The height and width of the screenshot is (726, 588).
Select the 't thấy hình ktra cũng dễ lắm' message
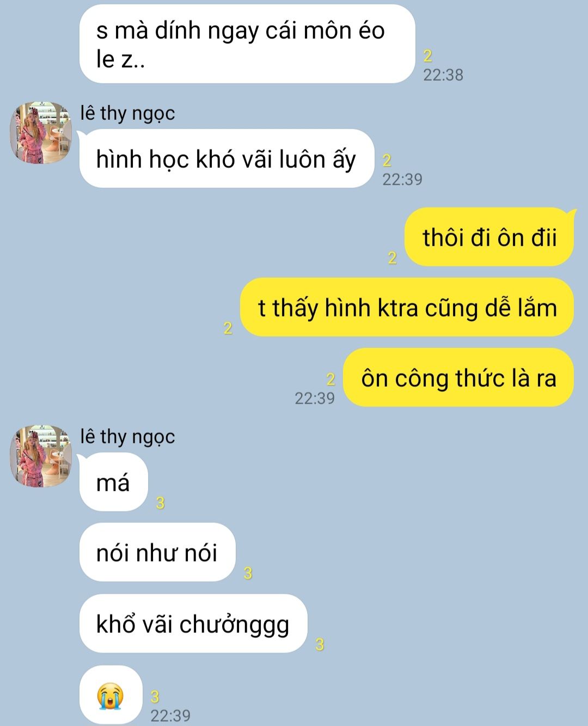point(407,307)
